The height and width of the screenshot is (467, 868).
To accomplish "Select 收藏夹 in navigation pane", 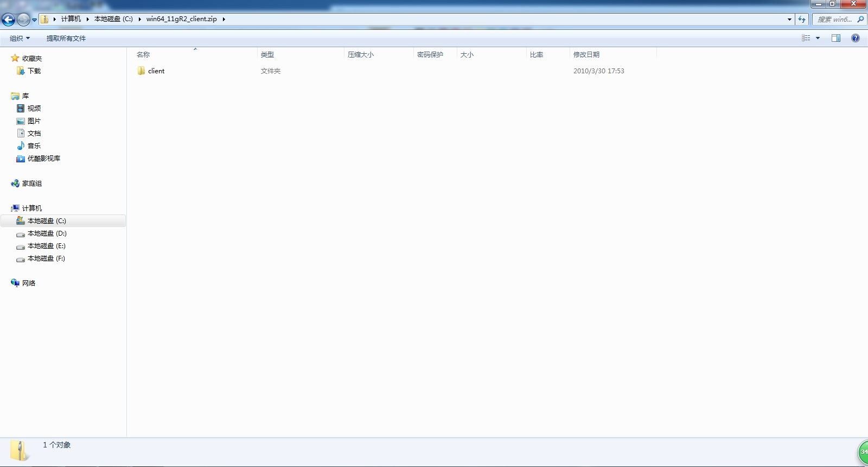I will tap(32, 58).
